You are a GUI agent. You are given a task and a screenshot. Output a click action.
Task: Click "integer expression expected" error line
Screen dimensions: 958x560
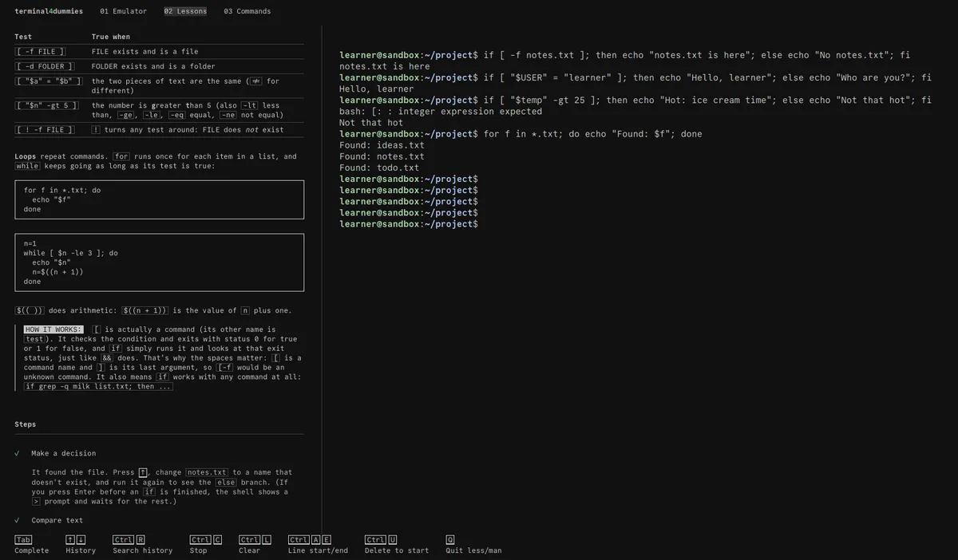click(x=441, y=112)
